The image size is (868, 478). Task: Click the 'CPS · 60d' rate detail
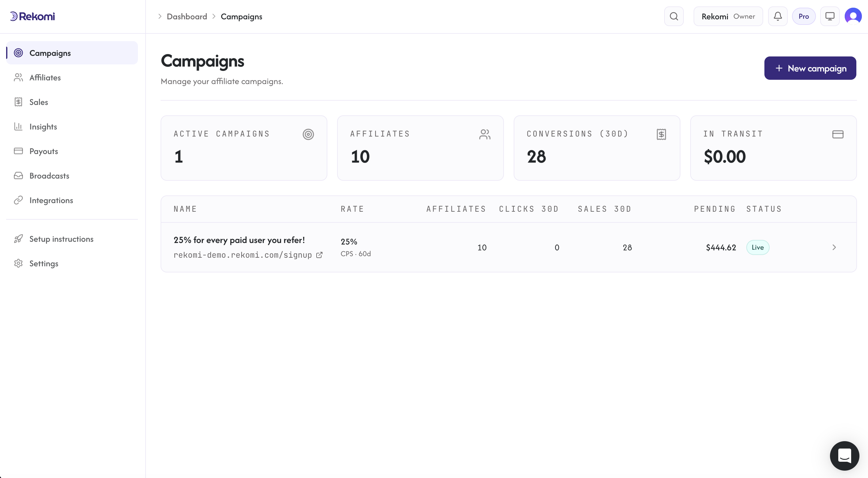tap(356, 254)
